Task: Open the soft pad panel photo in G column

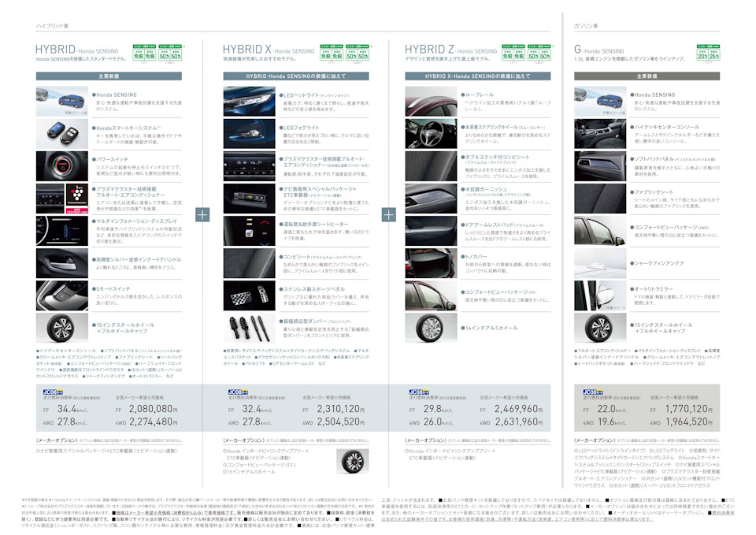Action: click(600, 166)
